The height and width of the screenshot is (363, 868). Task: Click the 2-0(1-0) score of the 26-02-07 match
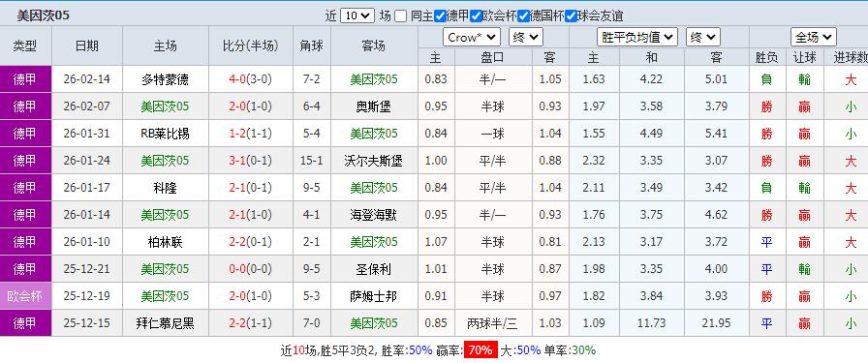tap(250, 106)
